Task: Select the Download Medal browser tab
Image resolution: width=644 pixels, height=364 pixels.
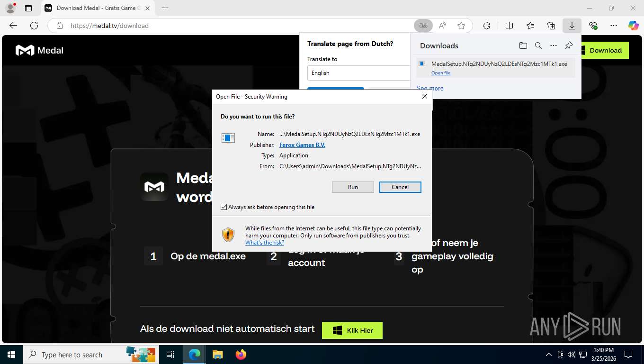Action: [98, 8]
